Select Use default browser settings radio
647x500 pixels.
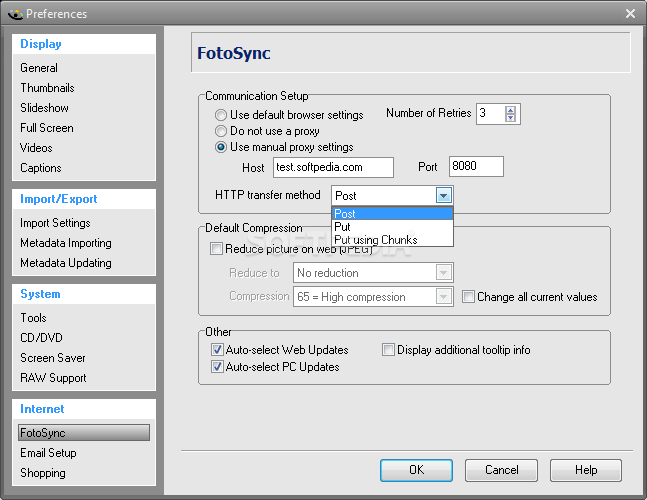pos(221,115)
